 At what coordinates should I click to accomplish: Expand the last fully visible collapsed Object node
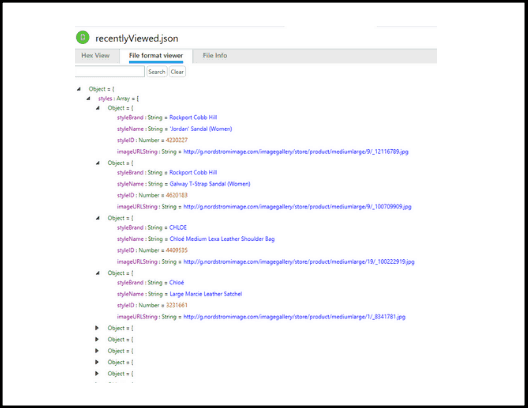(x=97, y=373)
